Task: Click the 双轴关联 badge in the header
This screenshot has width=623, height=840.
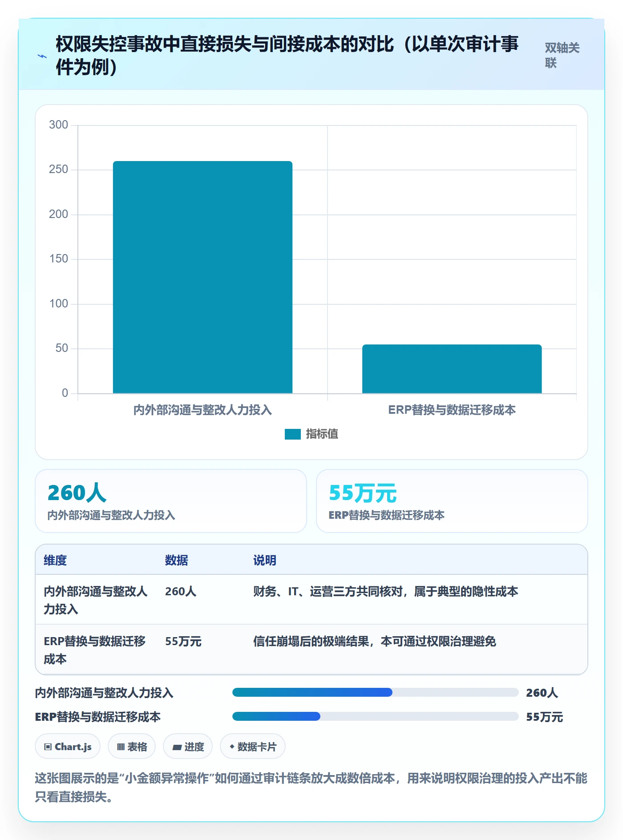Action: click(562, 56)
